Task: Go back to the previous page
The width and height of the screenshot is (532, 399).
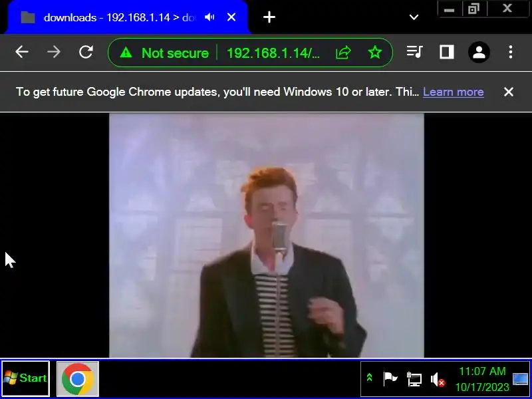Action: [x=22, y=52]
